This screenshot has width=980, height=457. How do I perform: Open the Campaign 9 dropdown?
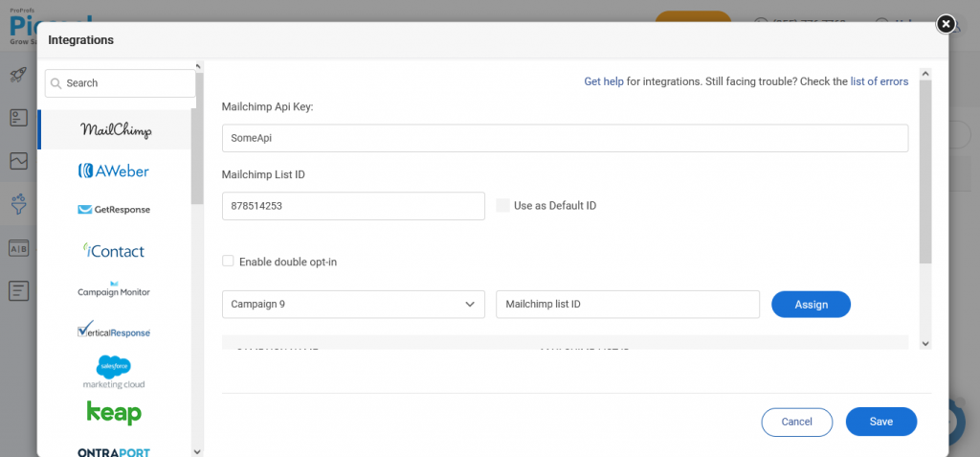[x=353, y=305]
